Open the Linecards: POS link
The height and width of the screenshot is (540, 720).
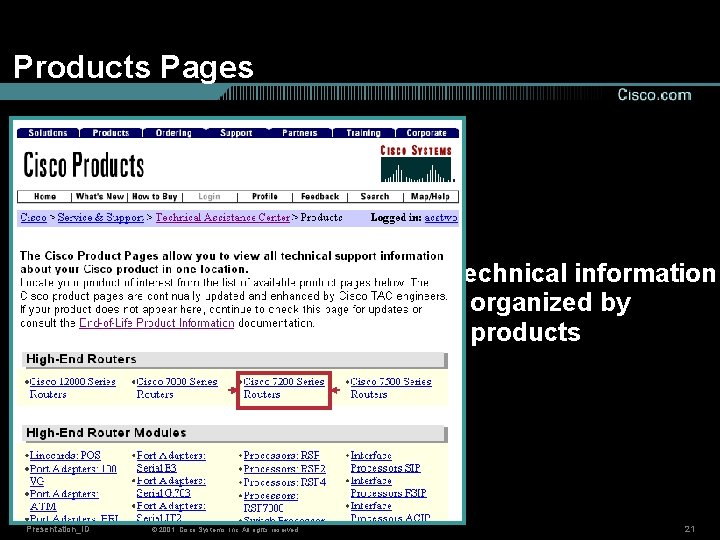(65, 456)
